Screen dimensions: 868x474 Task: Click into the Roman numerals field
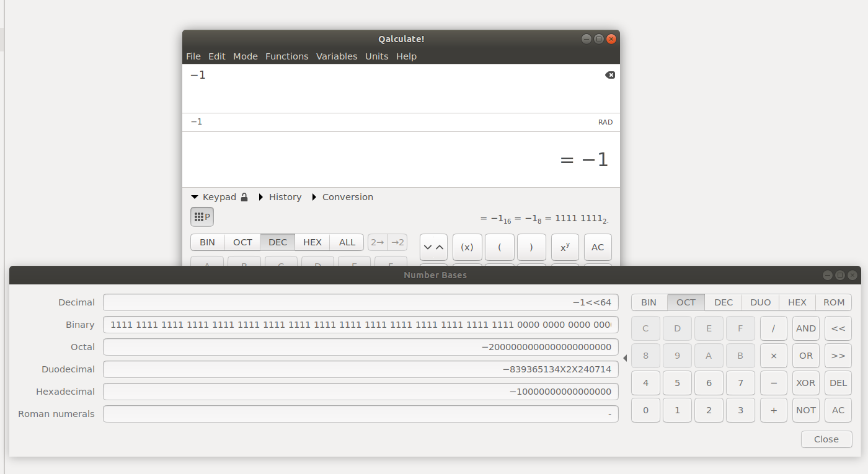361,414
